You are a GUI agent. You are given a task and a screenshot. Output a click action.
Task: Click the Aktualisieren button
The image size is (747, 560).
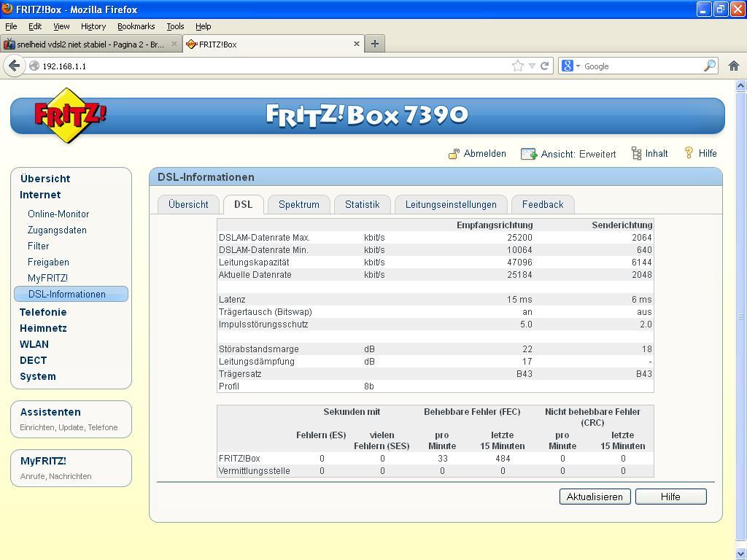coord(595,497)
